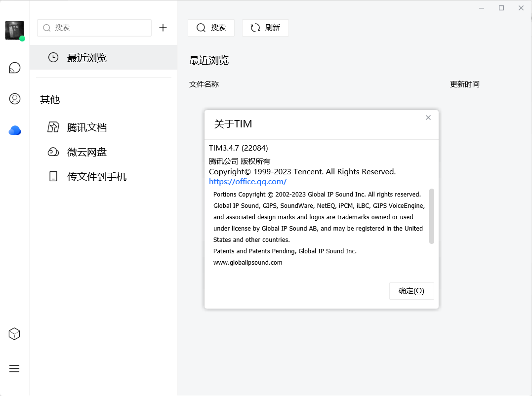Click the www.globalipsound.com text
This screenshot has height=396, width=532.
click(247, 262)
